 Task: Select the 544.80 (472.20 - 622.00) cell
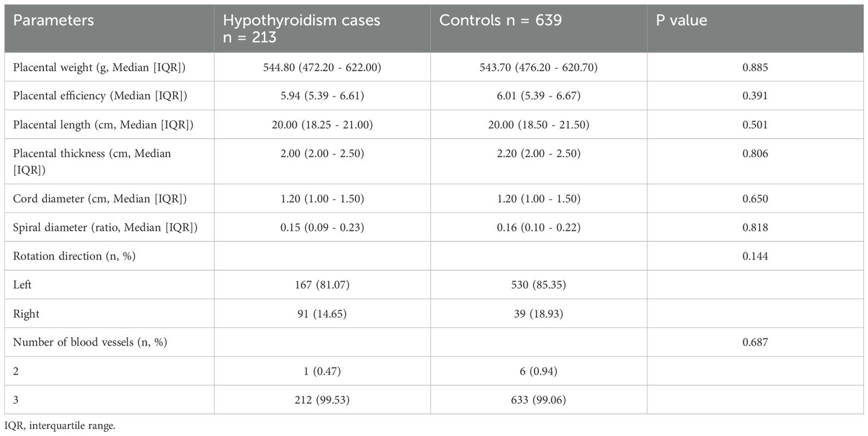(x=322, y=67)
